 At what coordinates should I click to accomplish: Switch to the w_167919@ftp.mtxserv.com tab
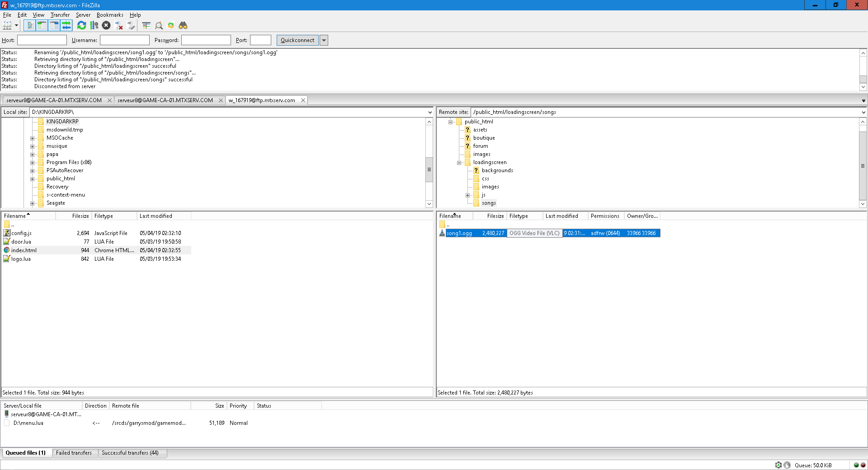262,100
